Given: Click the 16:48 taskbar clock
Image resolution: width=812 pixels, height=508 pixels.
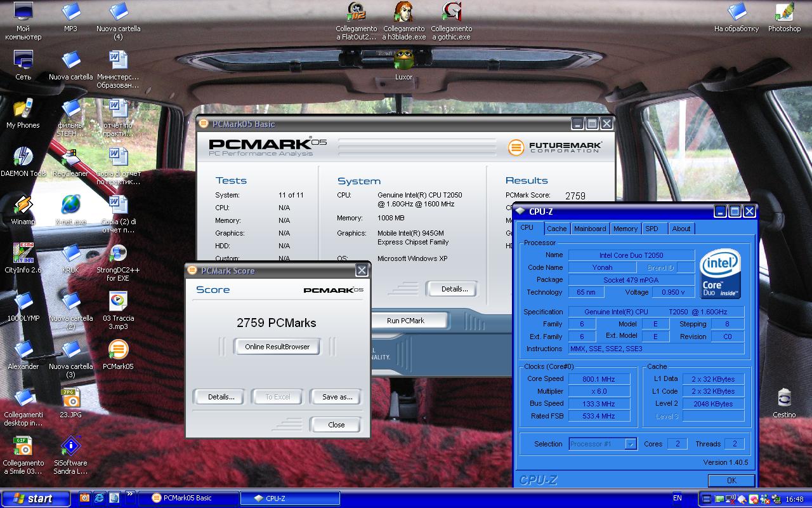Looking at the screenshot, I should pos(794,499).
